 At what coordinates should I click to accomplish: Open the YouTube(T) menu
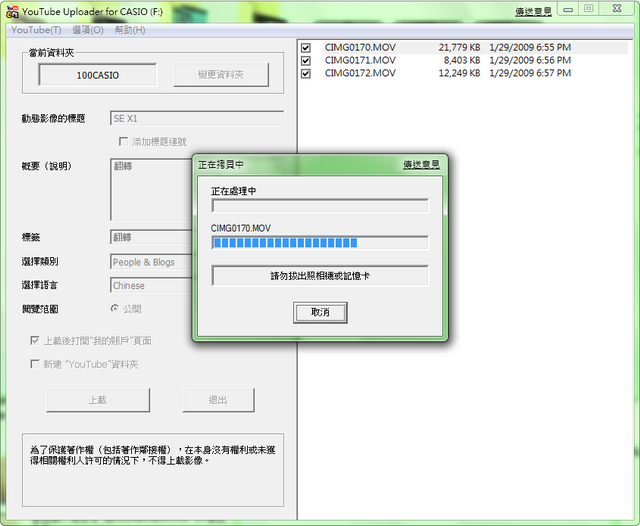pos(36,30)
